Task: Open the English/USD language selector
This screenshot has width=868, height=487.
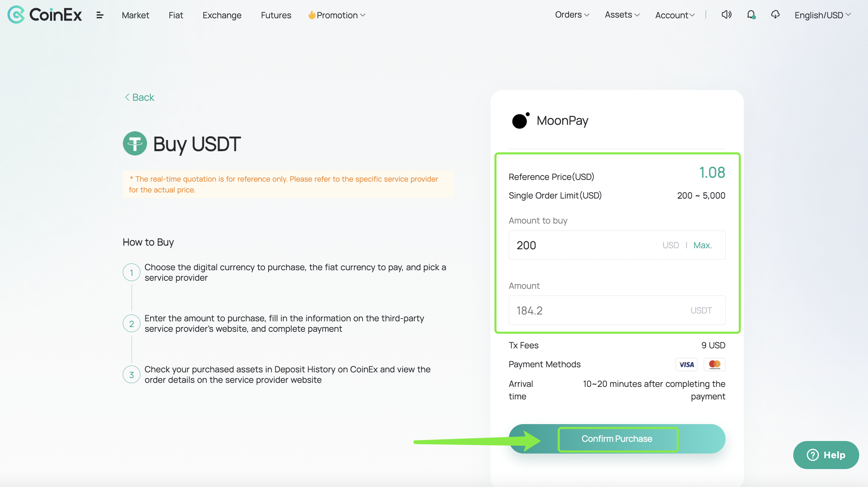Action: [x=823, y=15]
